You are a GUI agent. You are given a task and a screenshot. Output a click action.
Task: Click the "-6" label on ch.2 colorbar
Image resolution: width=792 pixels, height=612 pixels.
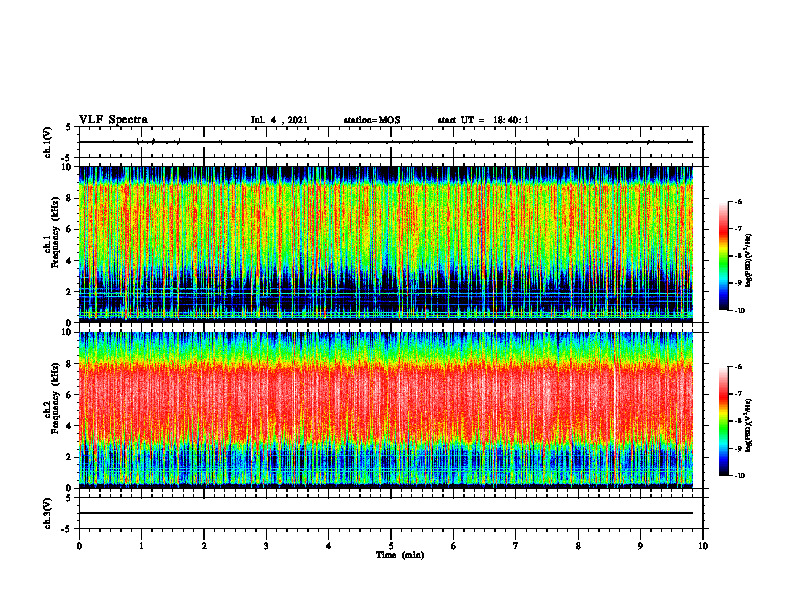point(738,367)
